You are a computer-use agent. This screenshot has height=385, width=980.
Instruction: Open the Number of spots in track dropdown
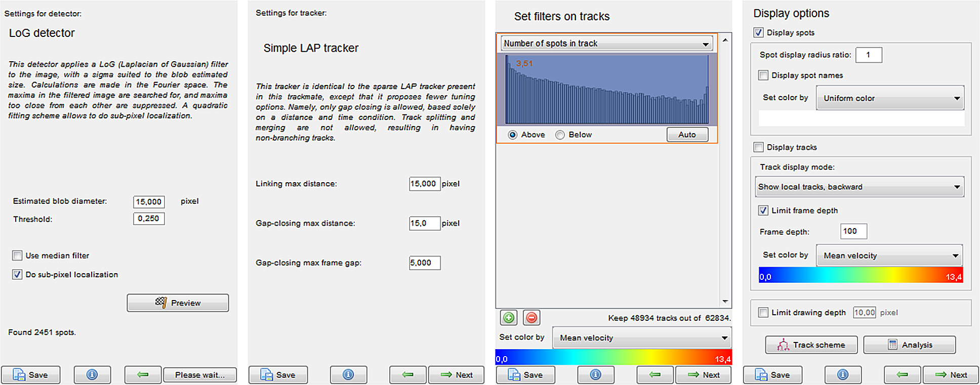[x=606, y=44]
